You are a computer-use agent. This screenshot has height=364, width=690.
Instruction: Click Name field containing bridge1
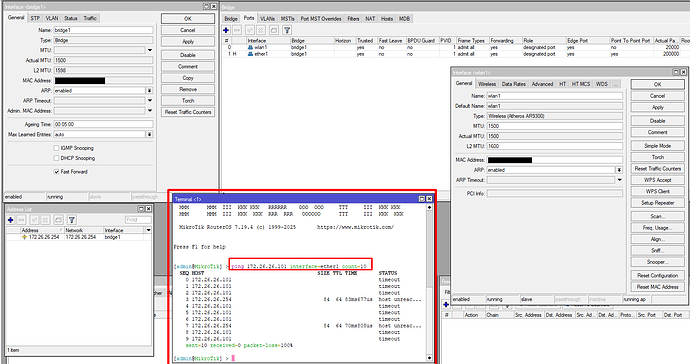[x=103, y=30]
